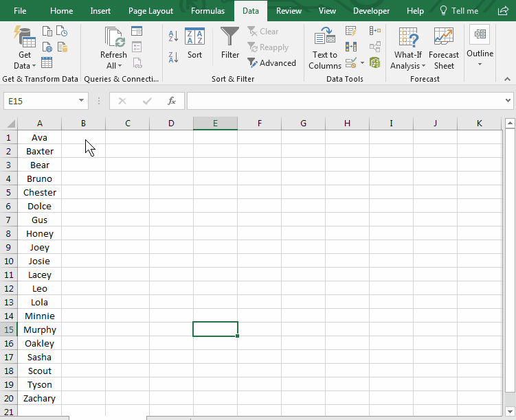Click the cell containing Chester
The width and height of the screenshot is (516, 420).
39,192
